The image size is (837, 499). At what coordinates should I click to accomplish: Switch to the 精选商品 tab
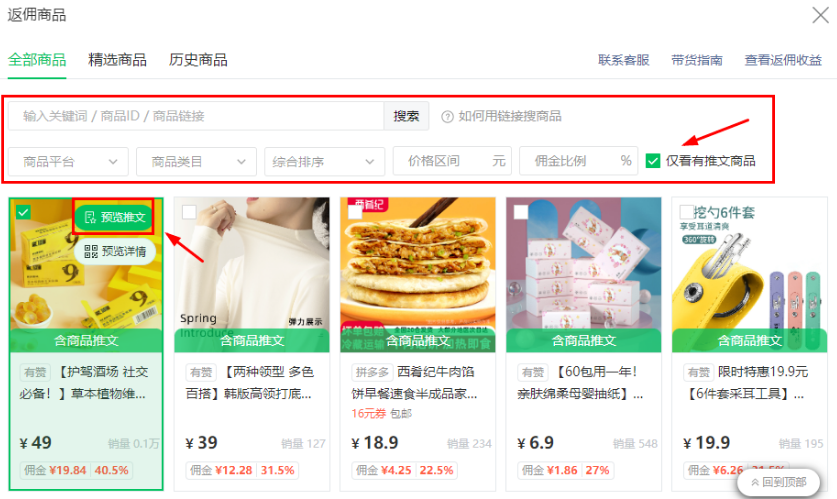(x=117, y=60)
